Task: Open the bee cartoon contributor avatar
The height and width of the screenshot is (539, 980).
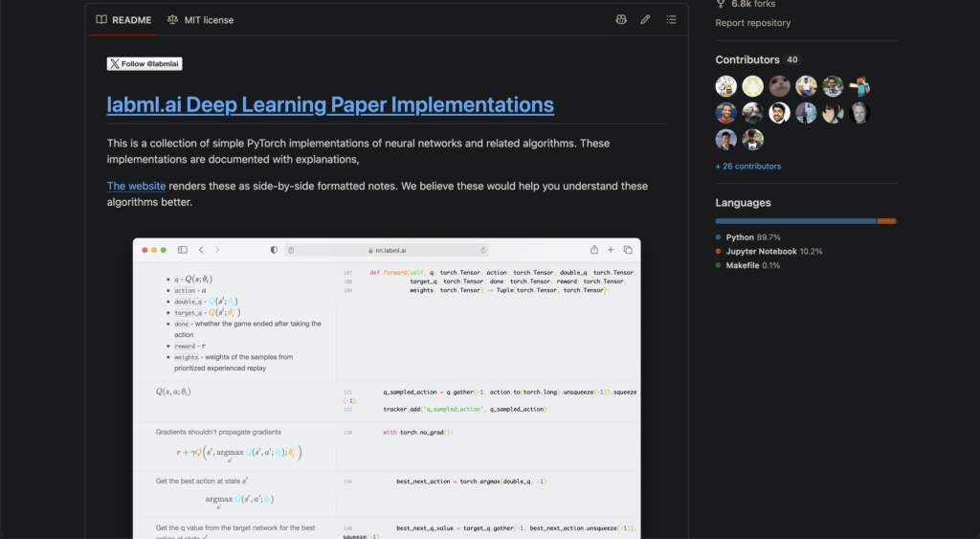Action: click(x=725, y=85)
